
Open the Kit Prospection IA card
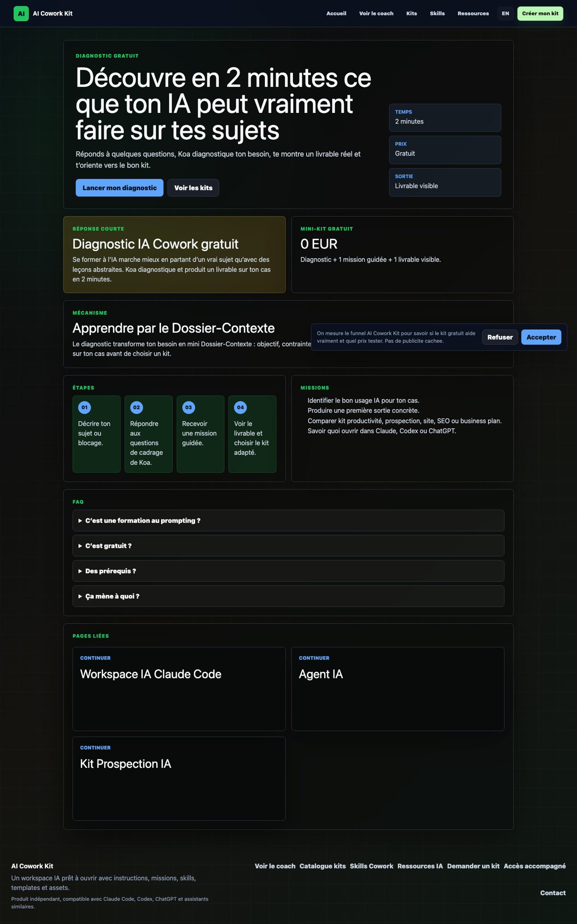pyautogui.click(x=179, y=778)
